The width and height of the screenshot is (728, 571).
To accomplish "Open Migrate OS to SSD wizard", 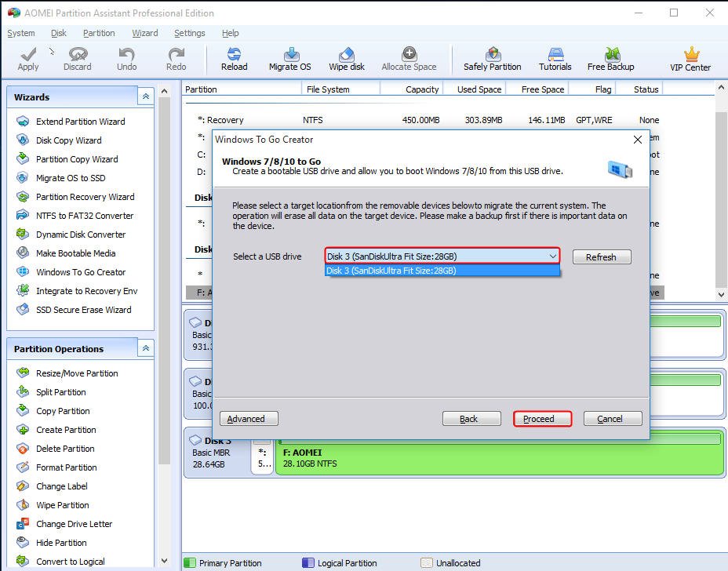I will click(x=61, y=178).
